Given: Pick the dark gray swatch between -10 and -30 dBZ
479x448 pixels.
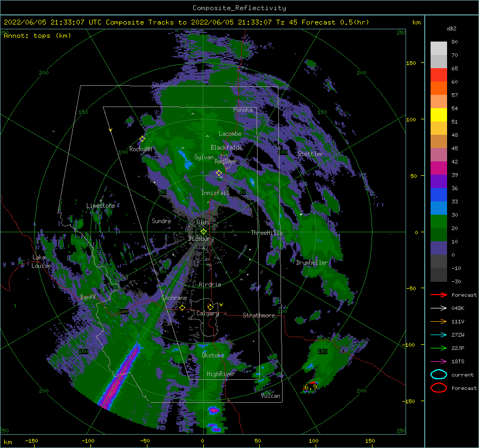Looking at the screenshot, I should pos(439,274).
